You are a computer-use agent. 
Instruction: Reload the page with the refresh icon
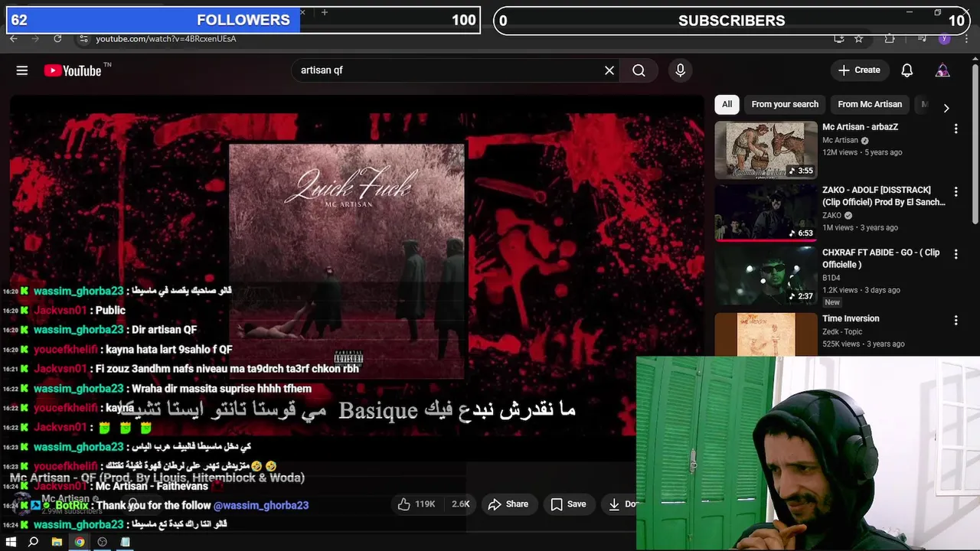click(x=57, y=38)
